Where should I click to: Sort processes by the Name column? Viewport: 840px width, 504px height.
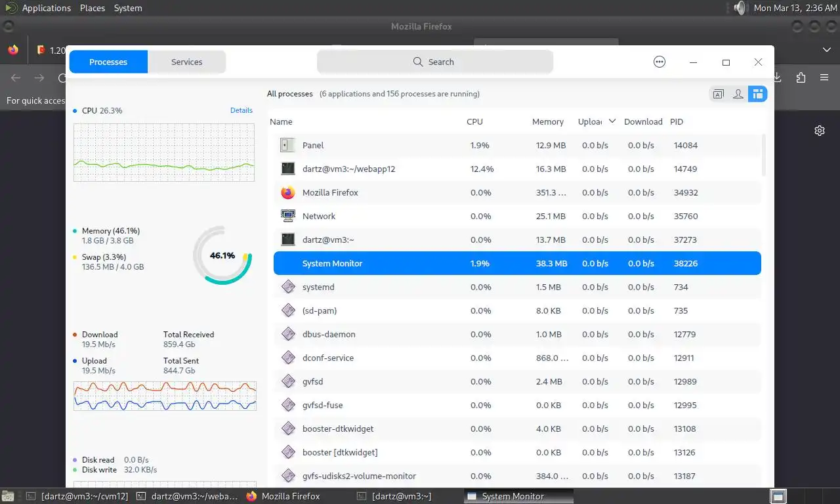pyautogui.click(x=281, y=121)
